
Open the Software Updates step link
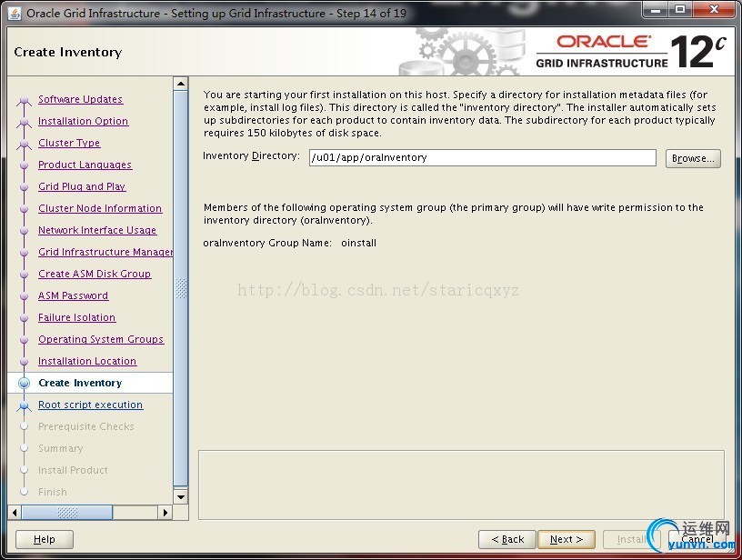coord(80,99)
